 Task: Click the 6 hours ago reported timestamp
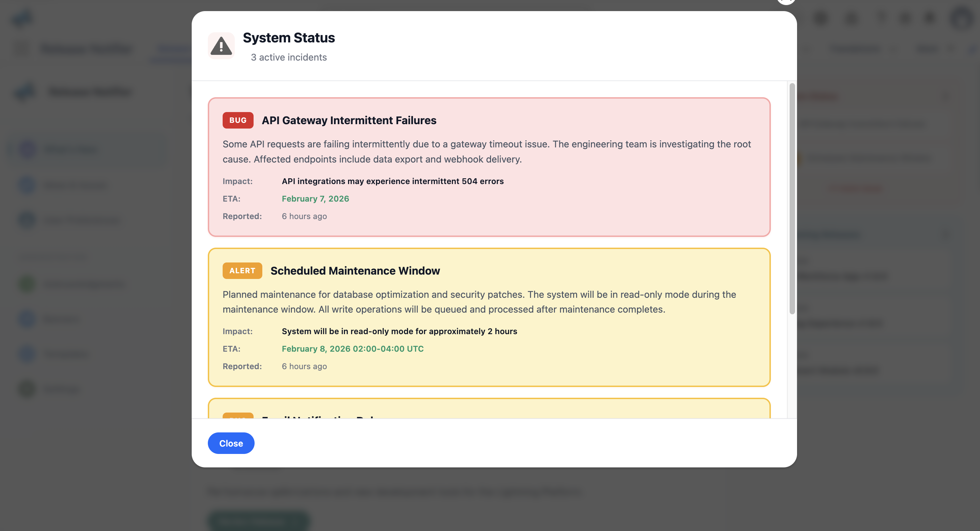[x=304, y=216]
